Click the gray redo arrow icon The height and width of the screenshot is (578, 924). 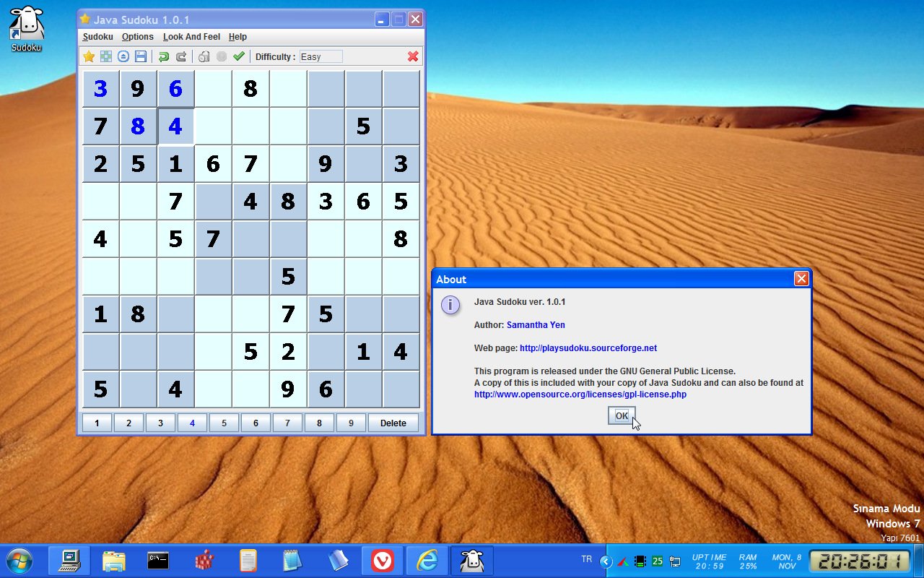[x=181, y=56]
